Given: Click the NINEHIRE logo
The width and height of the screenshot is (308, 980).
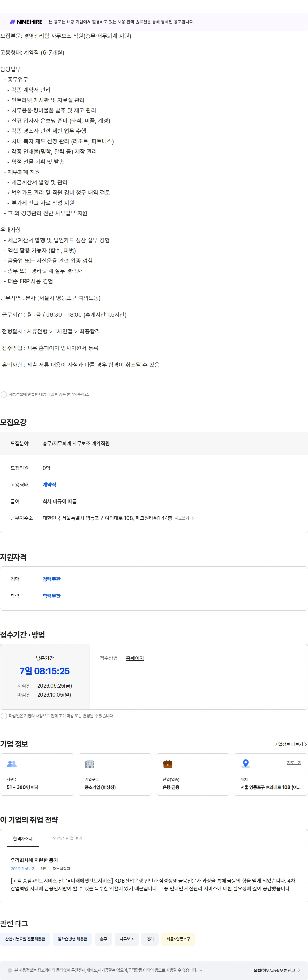Looking at the screenshot, I should tap(26, 22).
